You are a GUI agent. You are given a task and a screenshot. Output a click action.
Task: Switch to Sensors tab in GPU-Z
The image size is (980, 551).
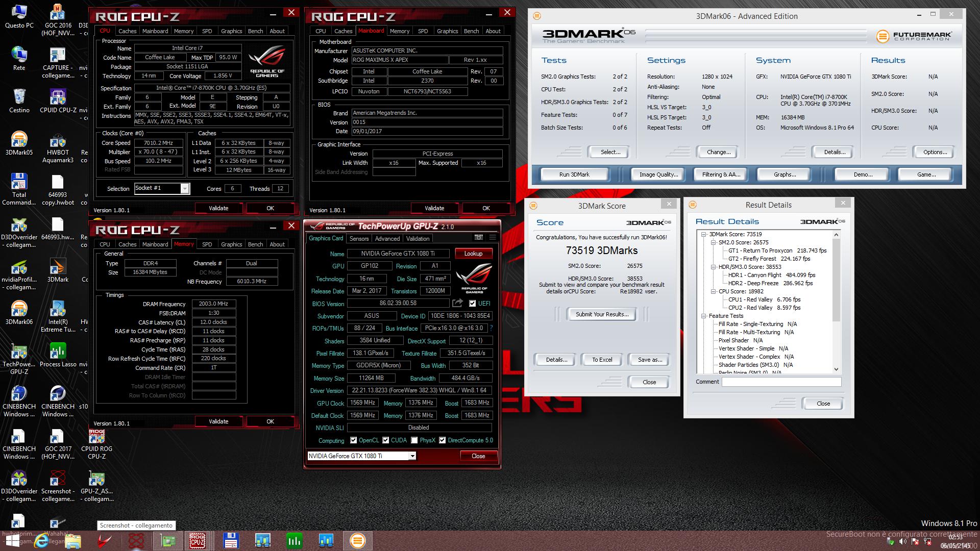coord(359,238)
